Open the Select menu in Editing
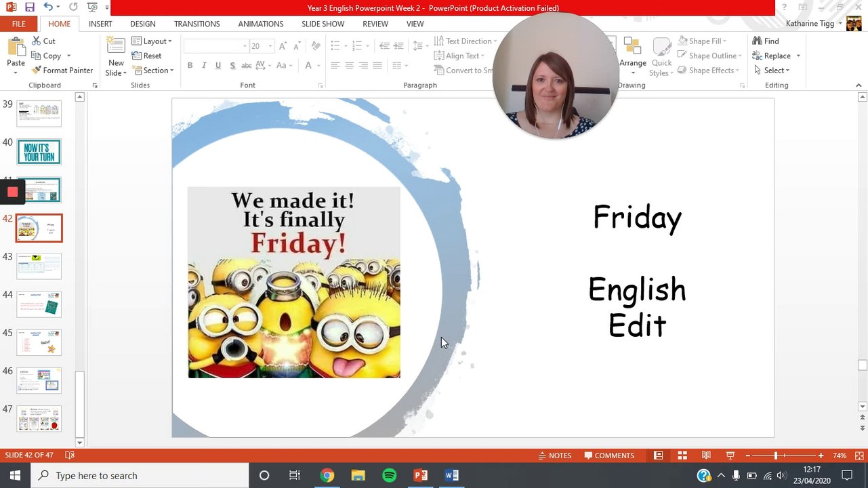The width and height of the screenshot is (868, 488). [771, 70]
